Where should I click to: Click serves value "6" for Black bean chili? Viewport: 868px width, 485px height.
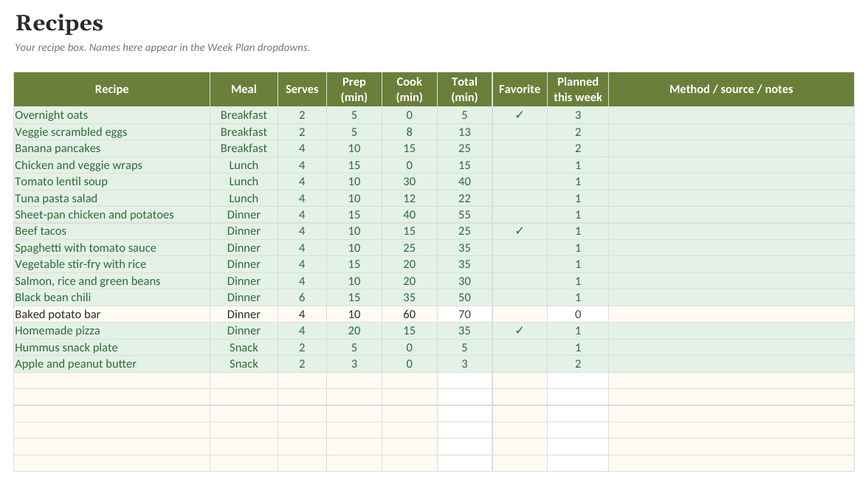(x=302, y=297)
